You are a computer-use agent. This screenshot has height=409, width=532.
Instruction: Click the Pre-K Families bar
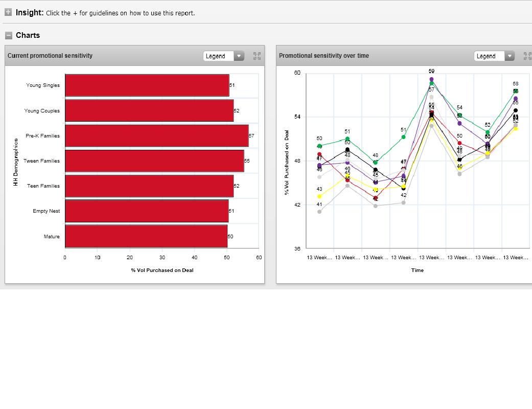tap(156, 136)
